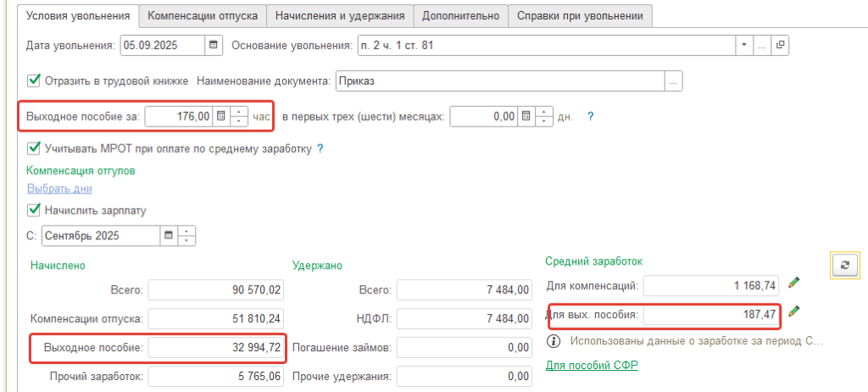Open the calculator in the first-three-months days field
Screen dimensions: 868x392
526,116
